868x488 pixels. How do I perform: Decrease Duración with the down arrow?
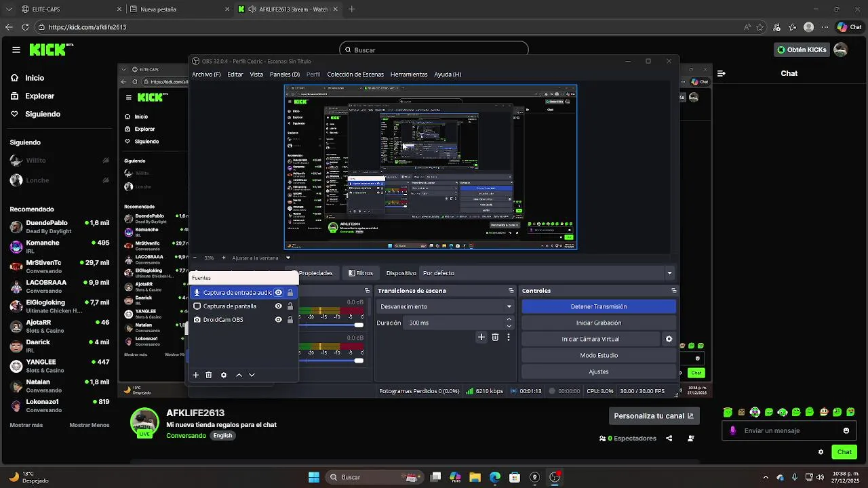(x=509, y=326)
